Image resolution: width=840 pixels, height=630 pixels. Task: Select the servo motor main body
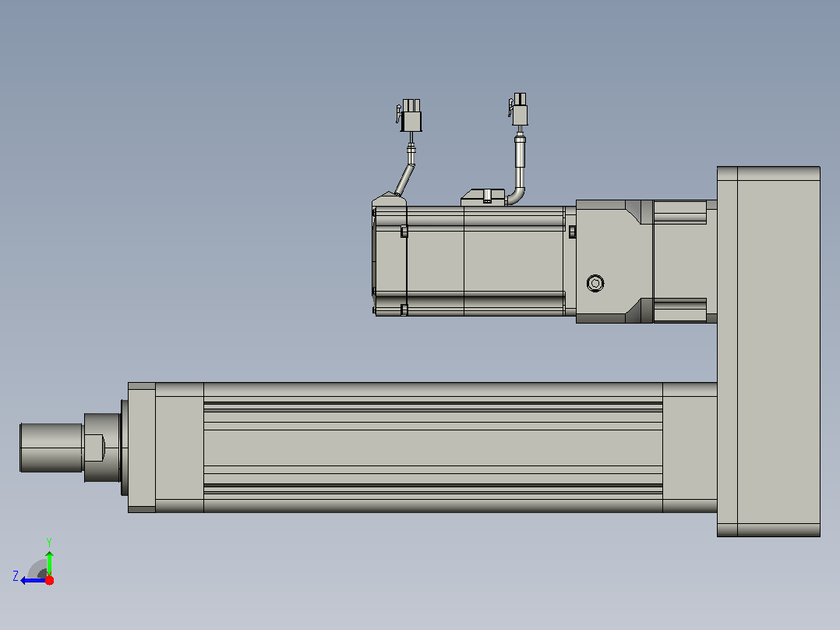click(x=485, y=261)
